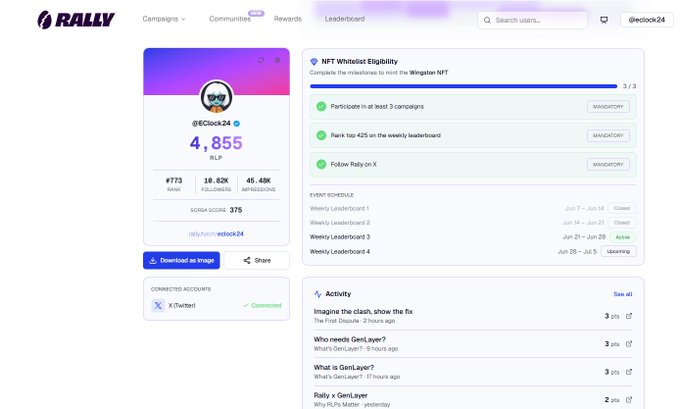680x409 pixels.
Task: Click the Connected status label
Action: (262, 305)
